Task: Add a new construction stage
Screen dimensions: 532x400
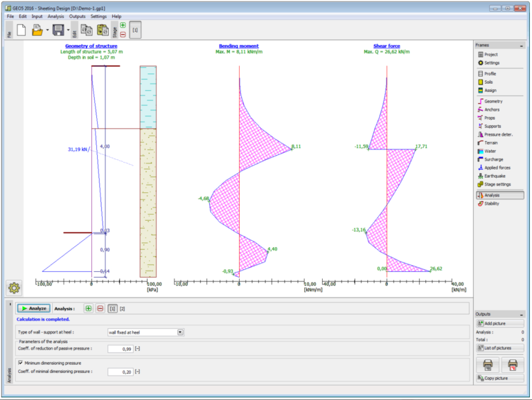Action: pos(123,25)
